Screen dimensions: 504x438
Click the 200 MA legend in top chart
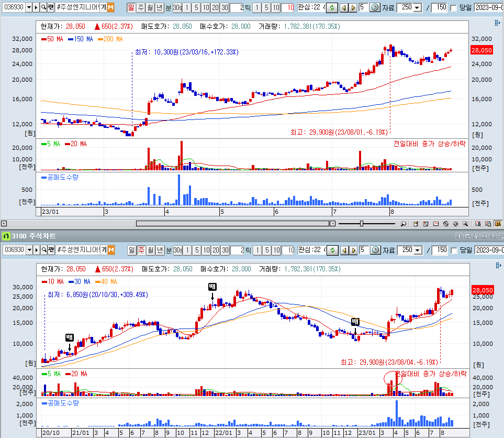[x=110, y=39]
